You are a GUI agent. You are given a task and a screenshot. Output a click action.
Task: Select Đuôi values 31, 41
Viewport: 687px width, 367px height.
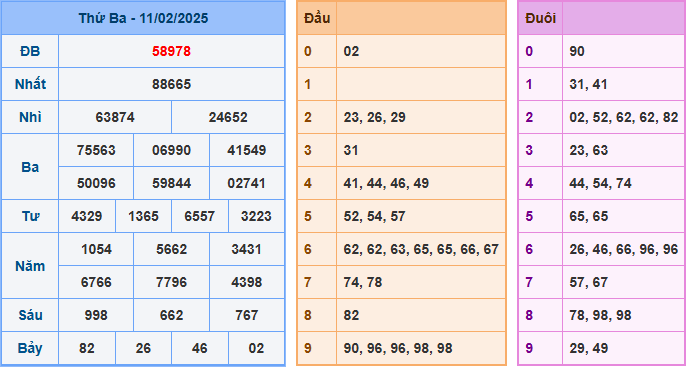point(588,85)
